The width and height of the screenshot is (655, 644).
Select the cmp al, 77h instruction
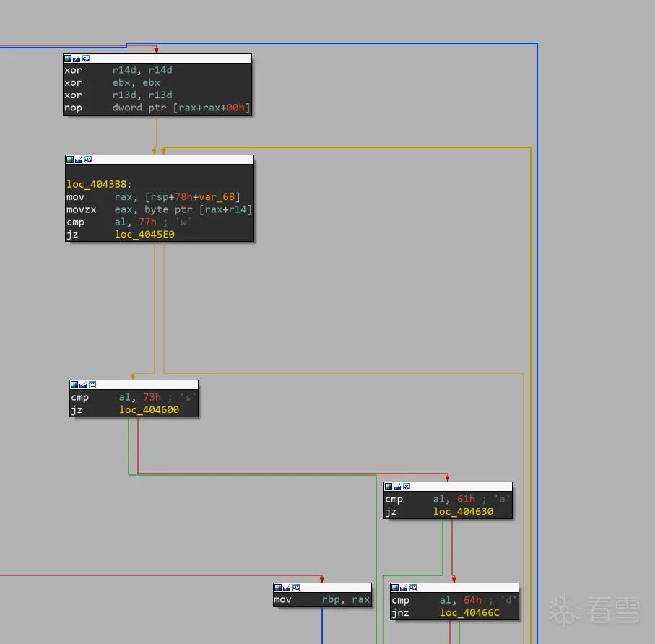[x=129, y=222]
